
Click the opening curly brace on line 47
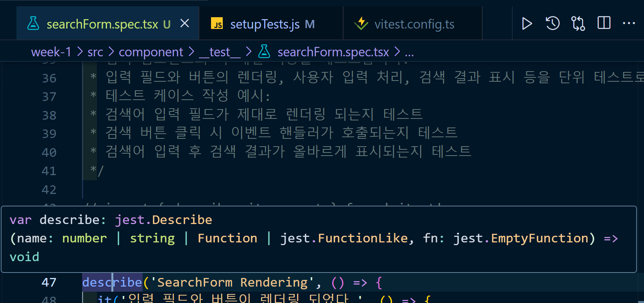click(x=379, y=282)
